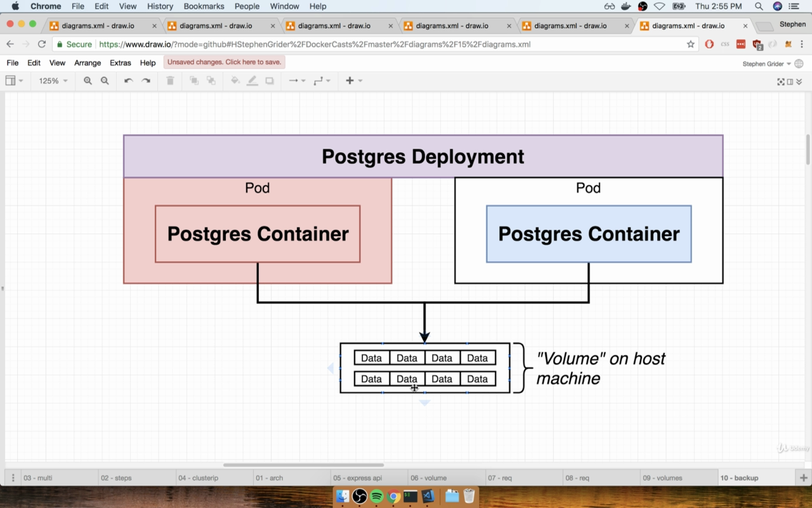This screenshot has height=508, width=812.
Task: Click the To Back icon
Action: 211,81
